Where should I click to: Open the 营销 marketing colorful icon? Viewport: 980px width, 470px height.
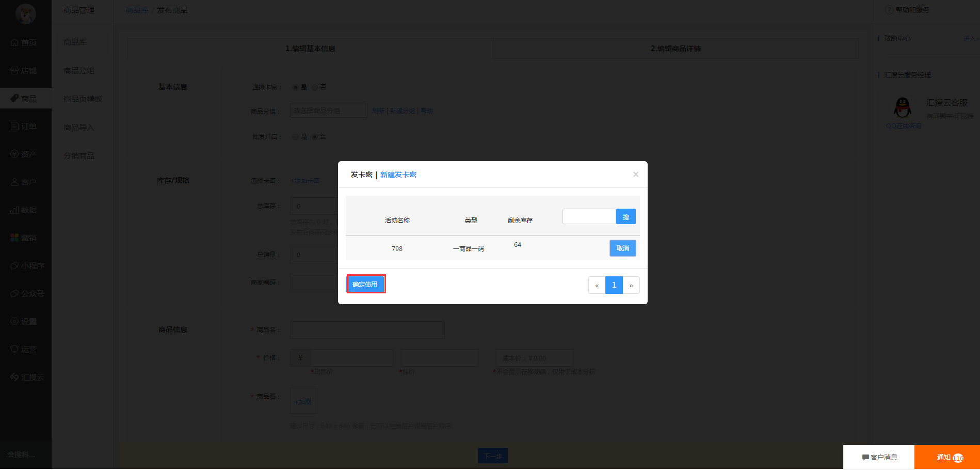14,238
